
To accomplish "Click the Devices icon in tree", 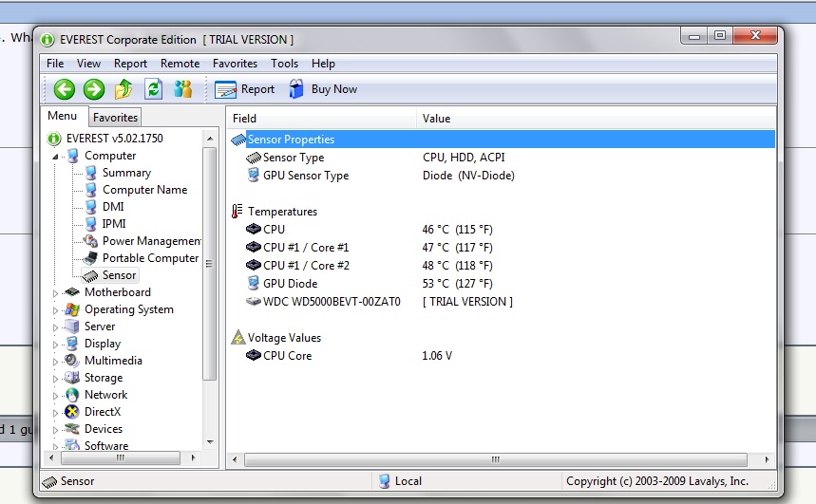I will coord(72,429).
